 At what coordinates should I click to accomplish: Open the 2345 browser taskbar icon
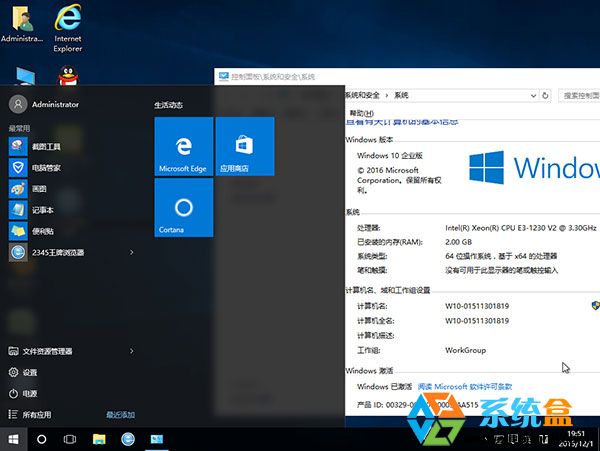point(128,439)
